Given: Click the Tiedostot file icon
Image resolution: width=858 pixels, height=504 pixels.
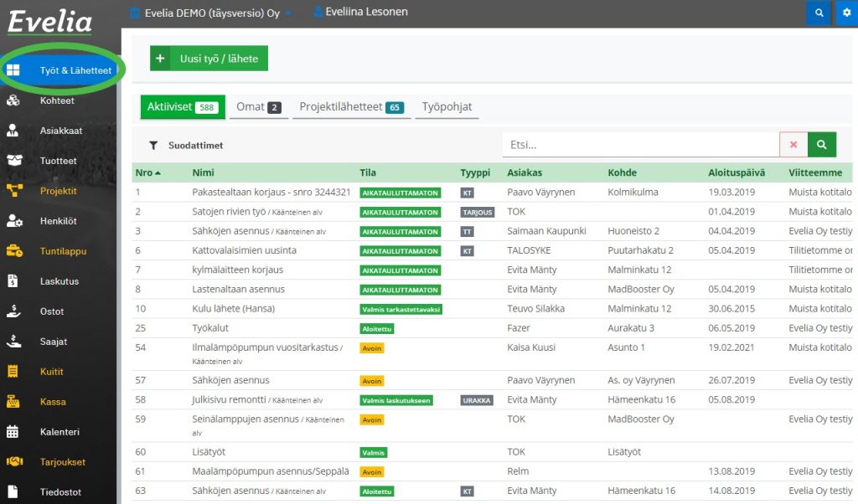Looking at the screenshot, I should [x=13, y=492].
